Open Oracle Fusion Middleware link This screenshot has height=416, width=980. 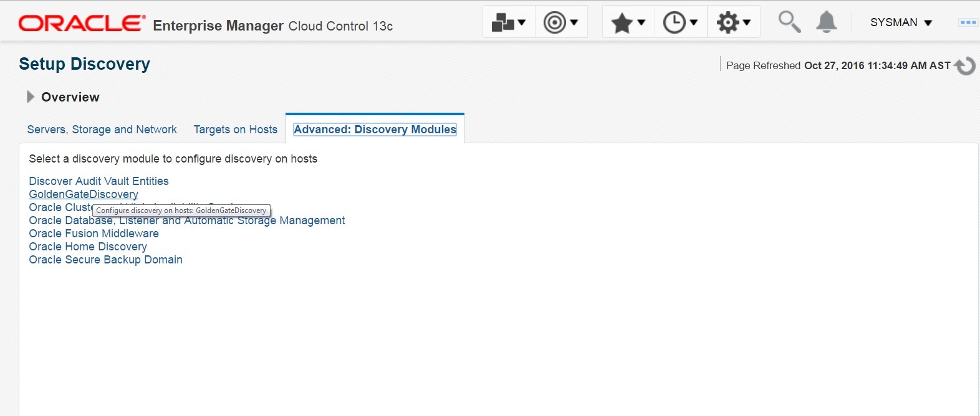pyautogui.click(x=94, y=234)
